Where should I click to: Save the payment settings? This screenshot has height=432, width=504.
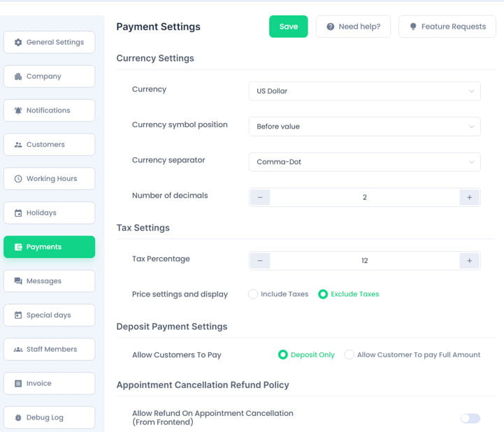pyautogui.click(x=288, y=27)
